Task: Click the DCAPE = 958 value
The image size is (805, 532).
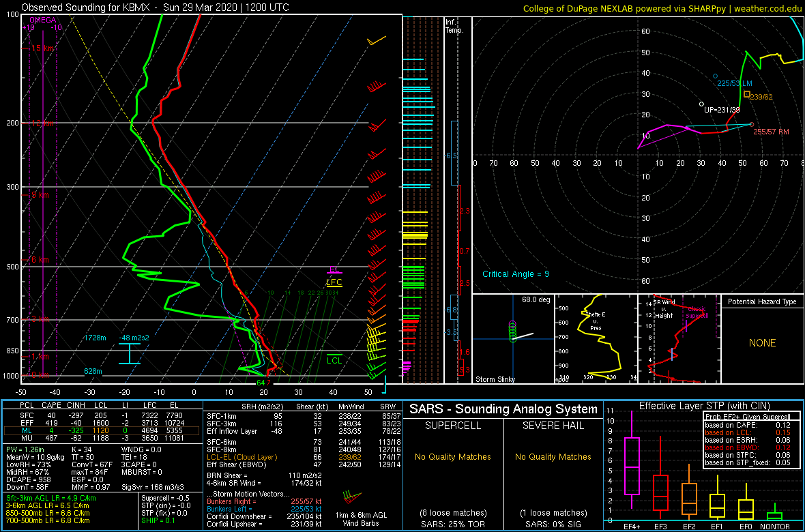Action: (x=28, y=479)
